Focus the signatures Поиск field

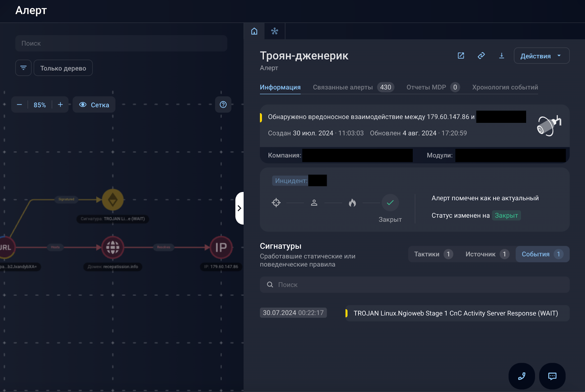click(x=415, y=284)
